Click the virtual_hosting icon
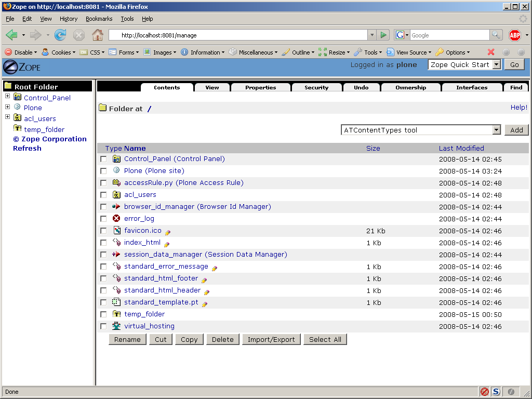532x399 pixels. (x=116, y=326)
